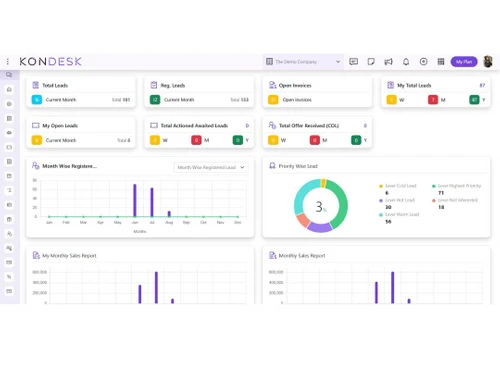The width and height of the screenshot is (500, 375).
Task: Click the yellow W badge in My Total Leads
Action: click(391, 100)
